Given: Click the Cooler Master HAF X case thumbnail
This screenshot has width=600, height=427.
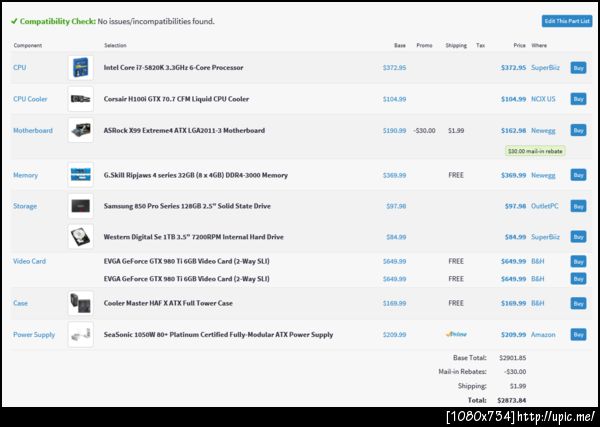Looking at the screenshot, I should pyautogui.click(x=81, y=303).
